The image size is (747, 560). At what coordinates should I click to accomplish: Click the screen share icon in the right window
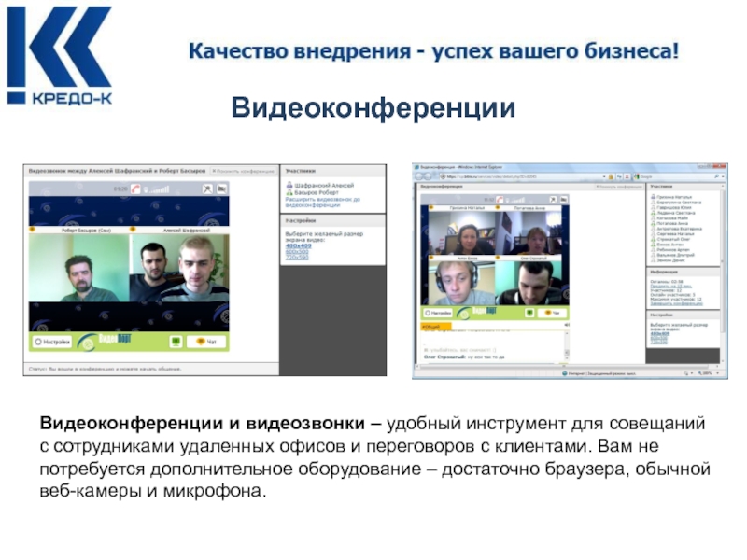click(529, 313)
